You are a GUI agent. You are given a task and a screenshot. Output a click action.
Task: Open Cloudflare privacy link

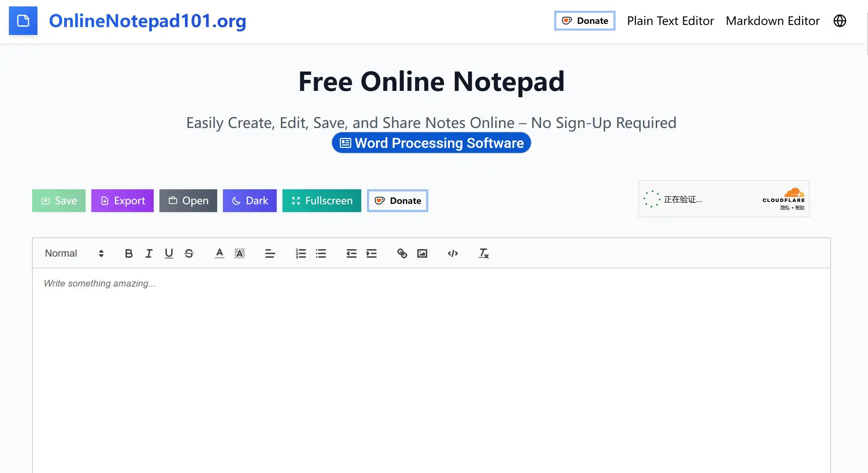785,208
